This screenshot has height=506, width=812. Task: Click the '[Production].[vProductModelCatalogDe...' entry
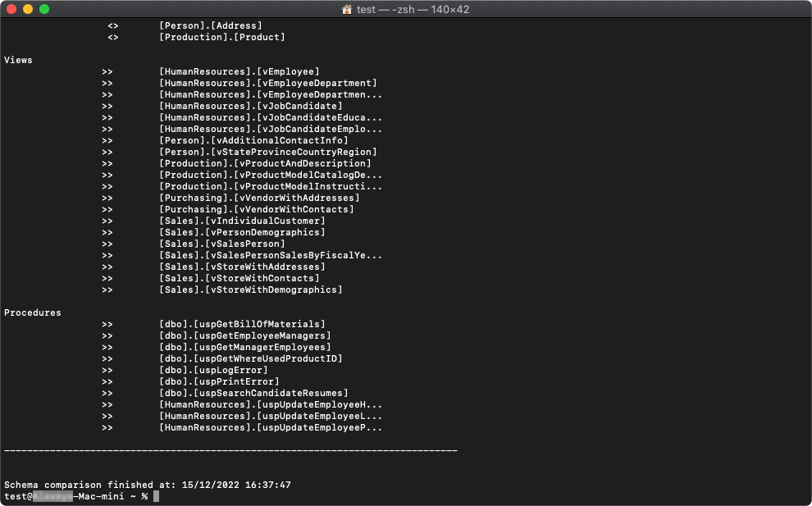click(x=271, y=175)
